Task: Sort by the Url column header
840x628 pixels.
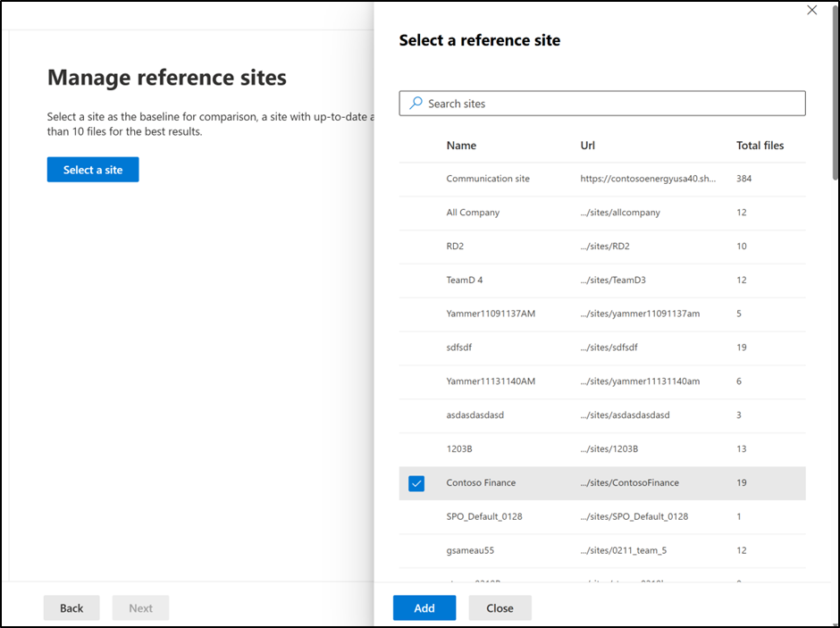Action: [587, 146]
